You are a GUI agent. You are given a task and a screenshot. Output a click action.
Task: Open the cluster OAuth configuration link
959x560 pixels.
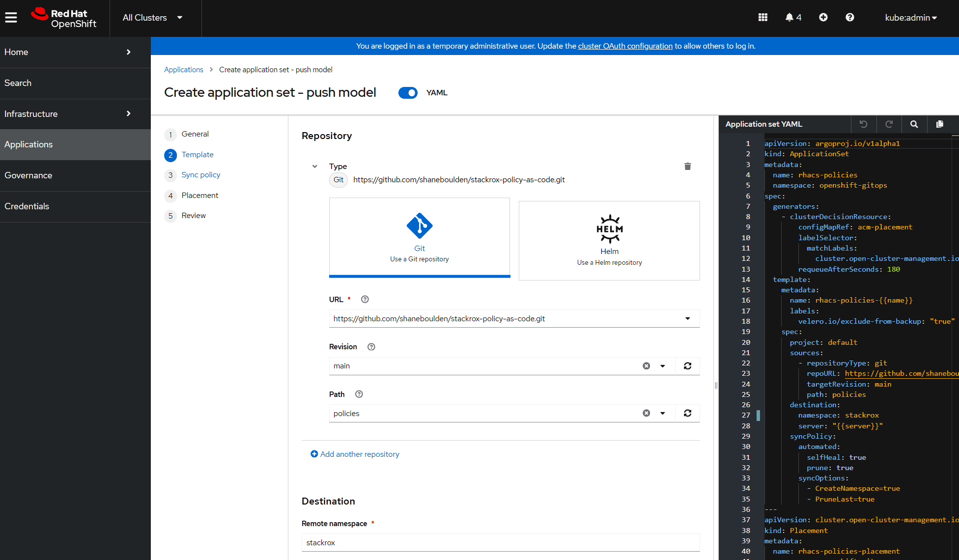tap(625, 46)
